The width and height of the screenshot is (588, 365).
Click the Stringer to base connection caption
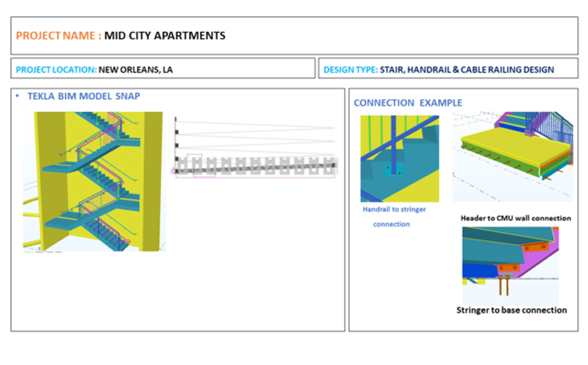(x=512, y=310)
